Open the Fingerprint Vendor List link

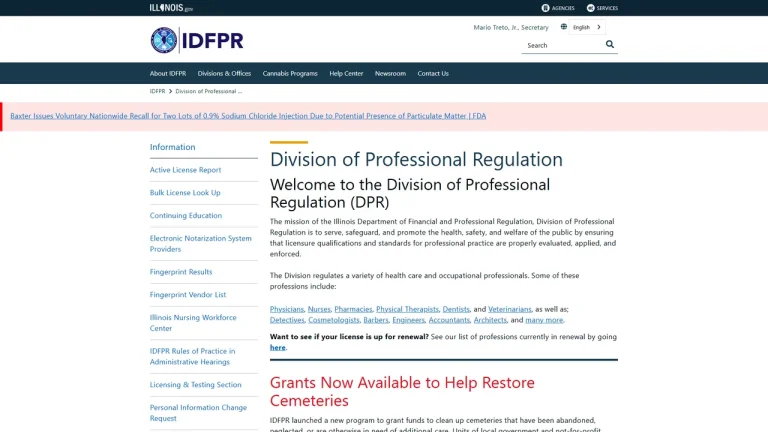[188, 295]
